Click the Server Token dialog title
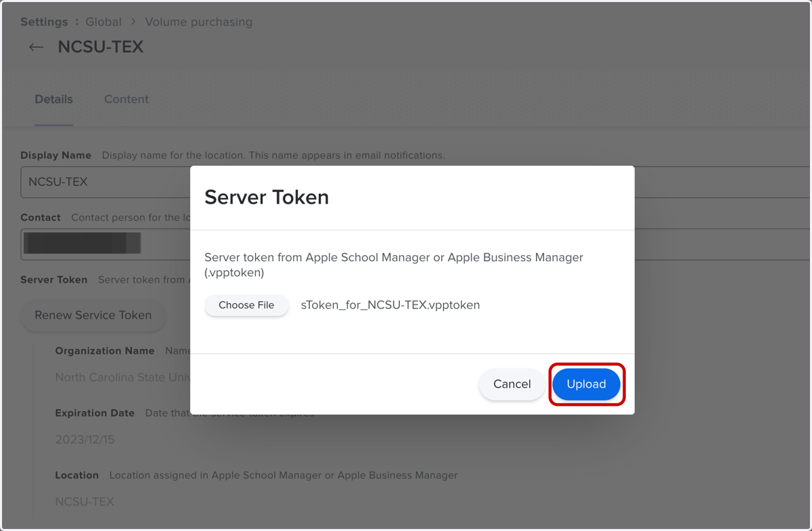 (267, 197)
